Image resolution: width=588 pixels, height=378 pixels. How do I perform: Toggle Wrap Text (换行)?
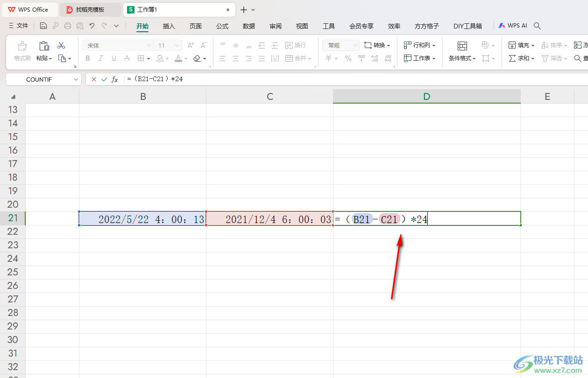pos(296,45)
